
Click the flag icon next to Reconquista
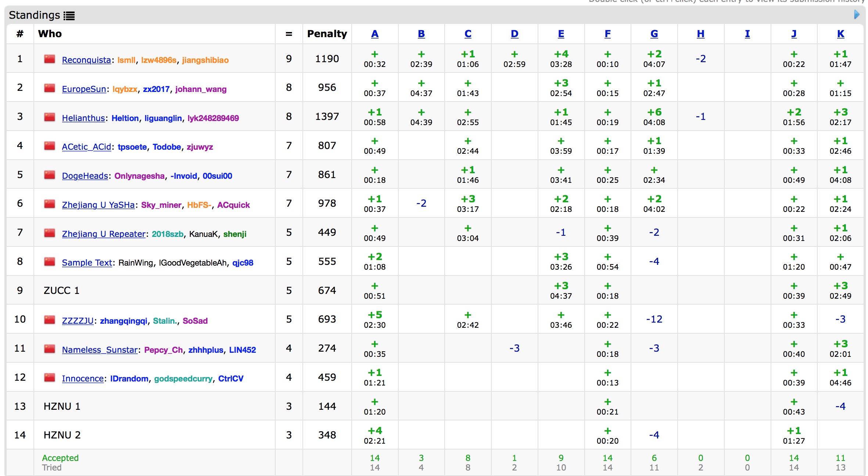50,59
